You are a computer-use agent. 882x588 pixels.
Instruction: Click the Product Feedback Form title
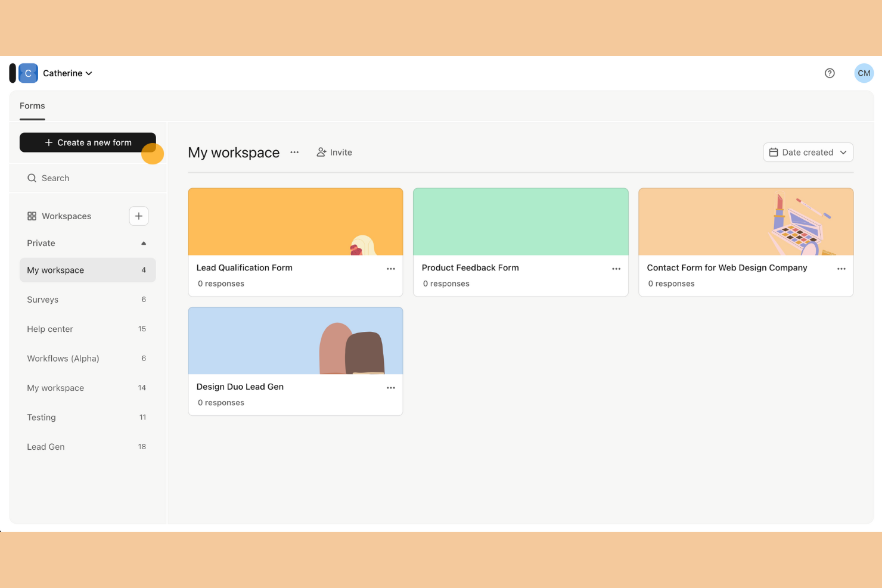click(x=470, y=268)
